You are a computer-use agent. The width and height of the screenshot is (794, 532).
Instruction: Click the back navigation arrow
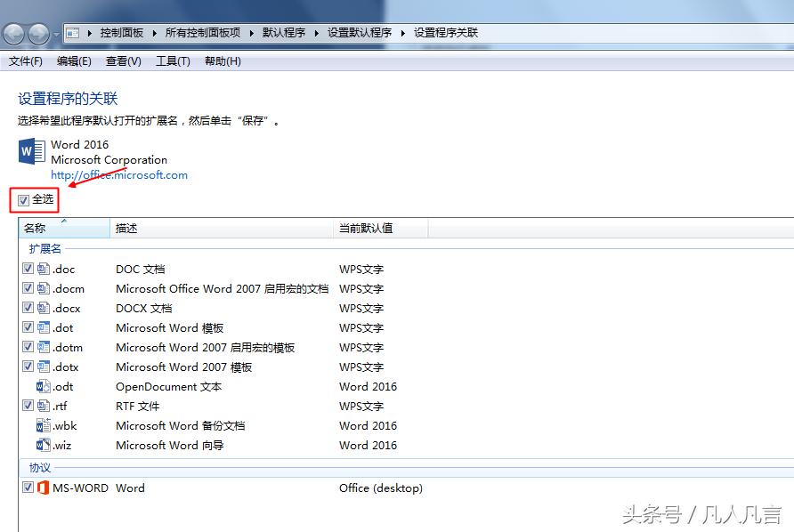point(13,31)
